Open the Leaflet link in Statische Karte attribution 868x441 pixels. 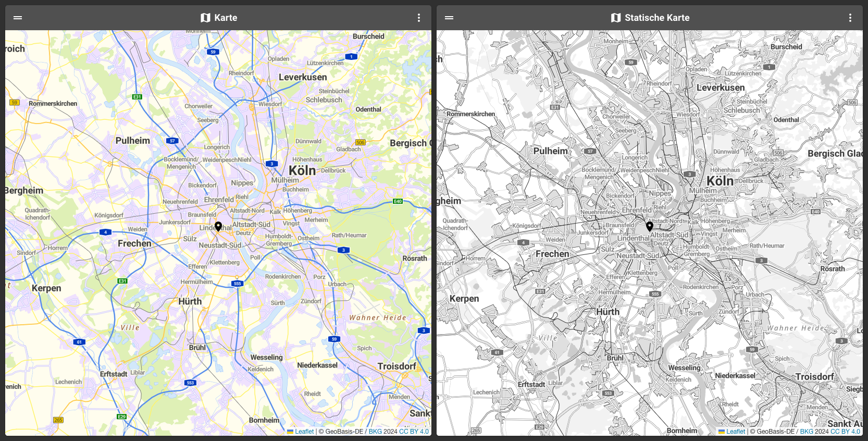pyautogui.click(x=735, y=432)
